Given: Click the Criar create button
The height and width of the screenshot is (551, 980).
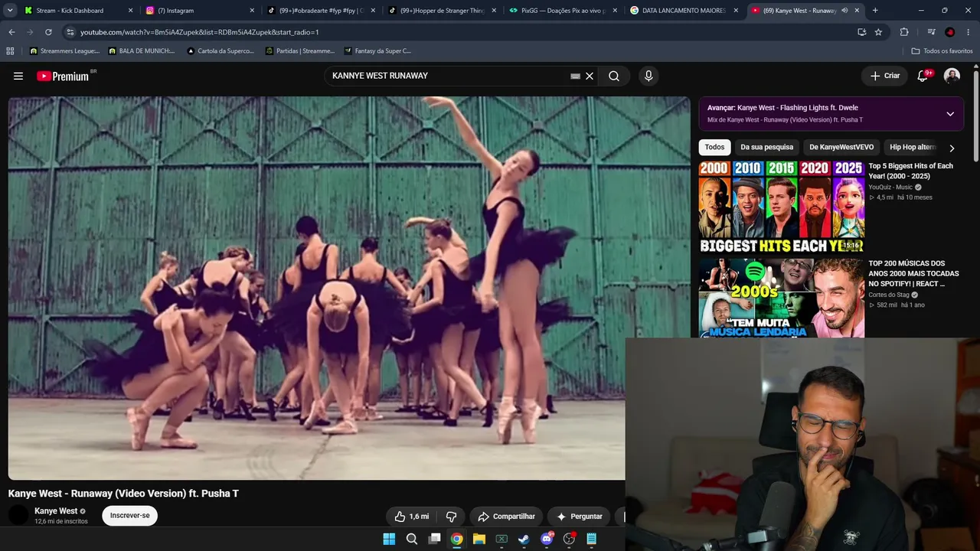Looking at the screenshot, I should click(885, 76).
